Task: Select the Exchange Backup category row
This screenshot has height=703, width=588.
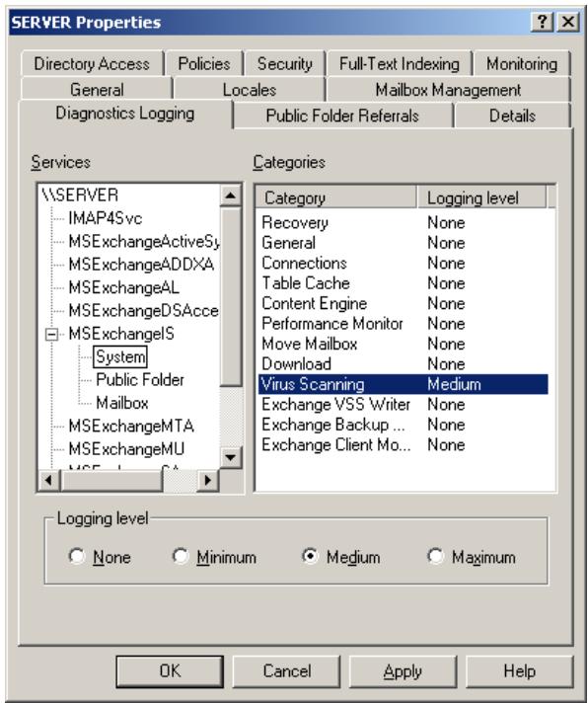Action: (x=404, y=425)
